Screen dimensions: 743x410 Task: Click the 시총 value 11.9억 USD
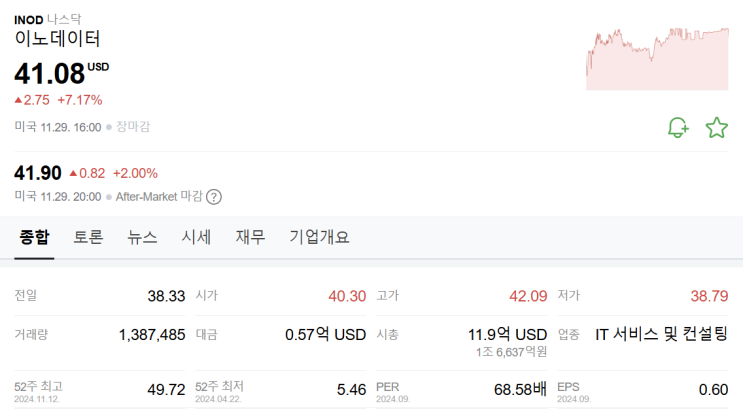507,334
